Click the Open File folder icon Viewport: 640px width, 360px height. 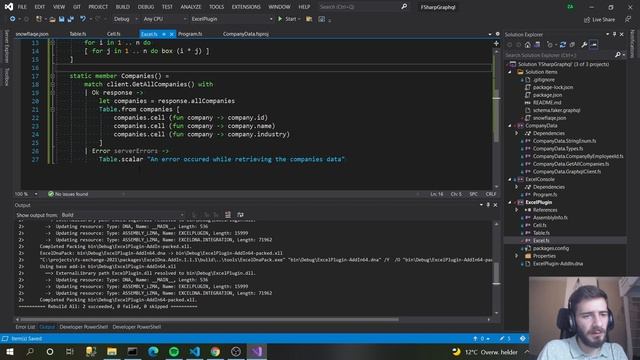click(x=52, y=19)
